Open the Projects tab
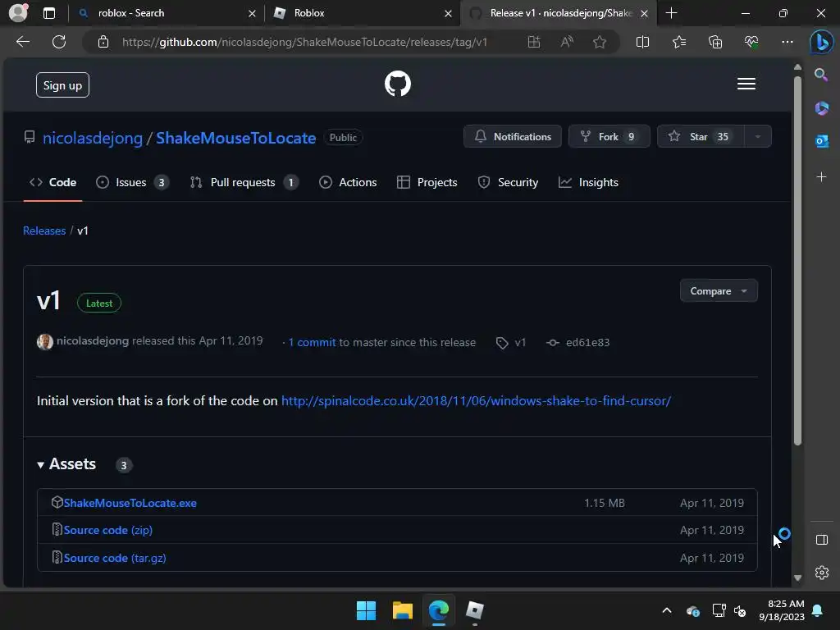 coord(427,182)
